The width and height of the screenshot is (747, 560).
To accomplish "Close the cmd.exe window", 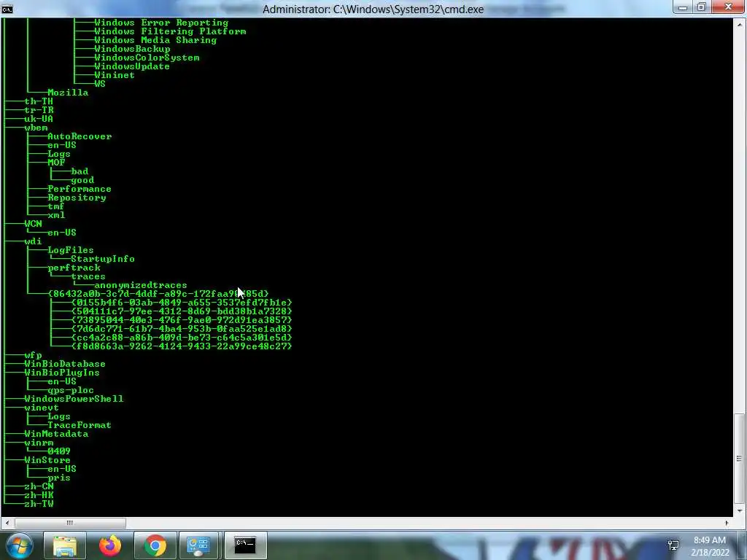I will (x=729, y=7).
